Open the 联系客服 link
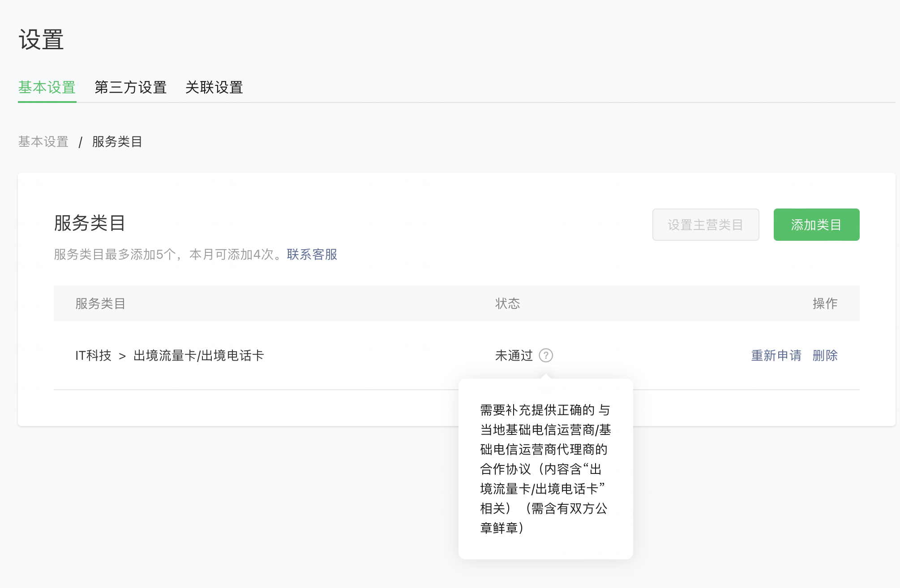 pyautogui.click(x=312, y=254)
